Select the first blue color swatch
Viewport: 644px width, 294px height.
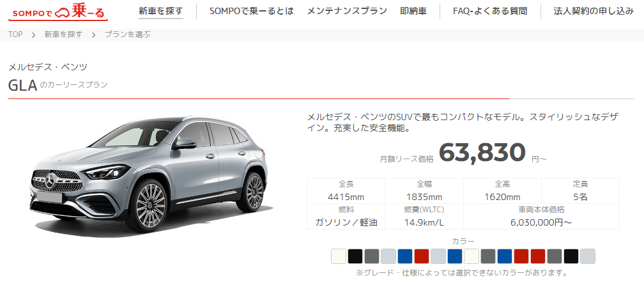[405, 256]
